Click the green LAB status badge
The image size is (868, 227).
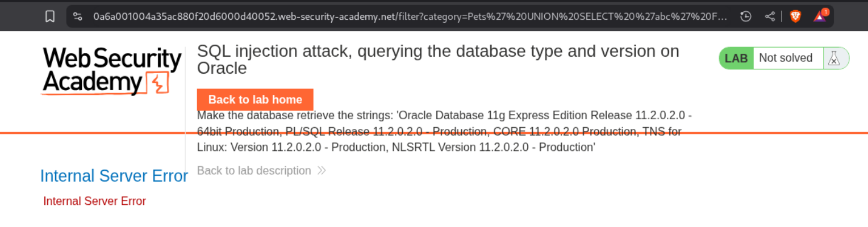tap(736, 58)
